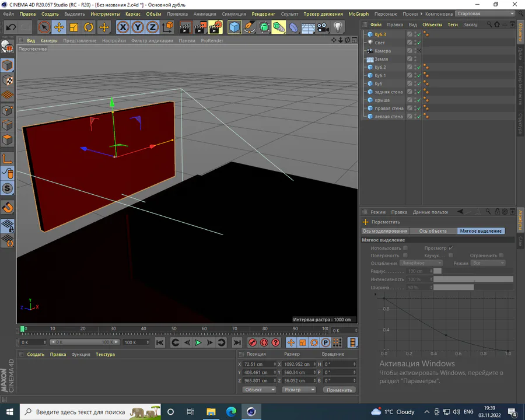Open the Объект dropdown in coordinates panel
Viewport: 525px width, 420px height.
coord(258,390)
